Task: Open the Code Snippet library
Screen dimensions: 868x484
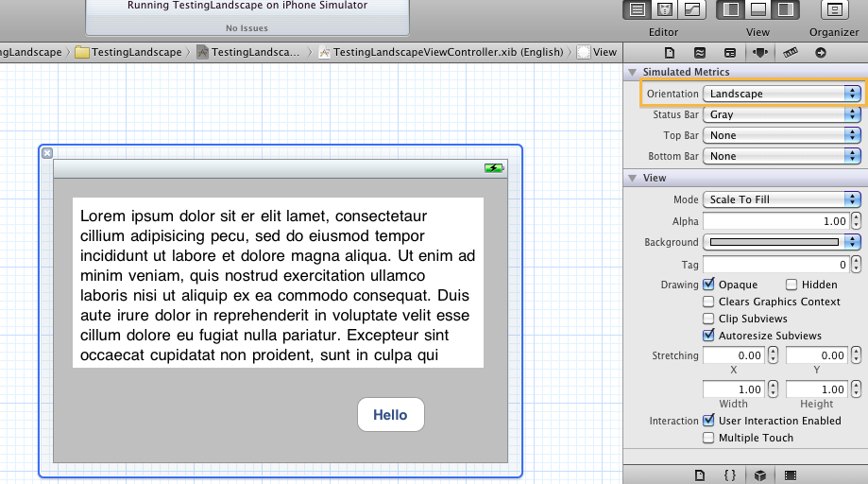Action: pyautogui.click(x=729, y=475)
